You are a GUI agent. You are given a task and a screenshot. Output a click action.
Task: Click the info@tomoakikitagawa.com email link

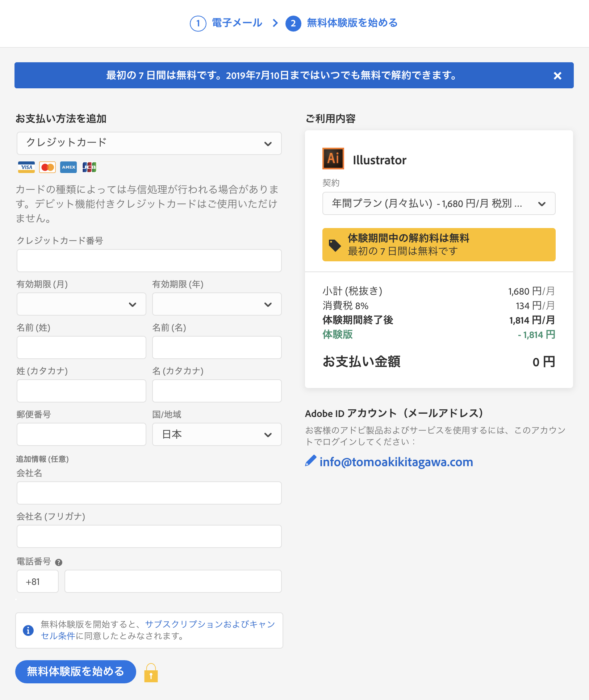point(396,462)
